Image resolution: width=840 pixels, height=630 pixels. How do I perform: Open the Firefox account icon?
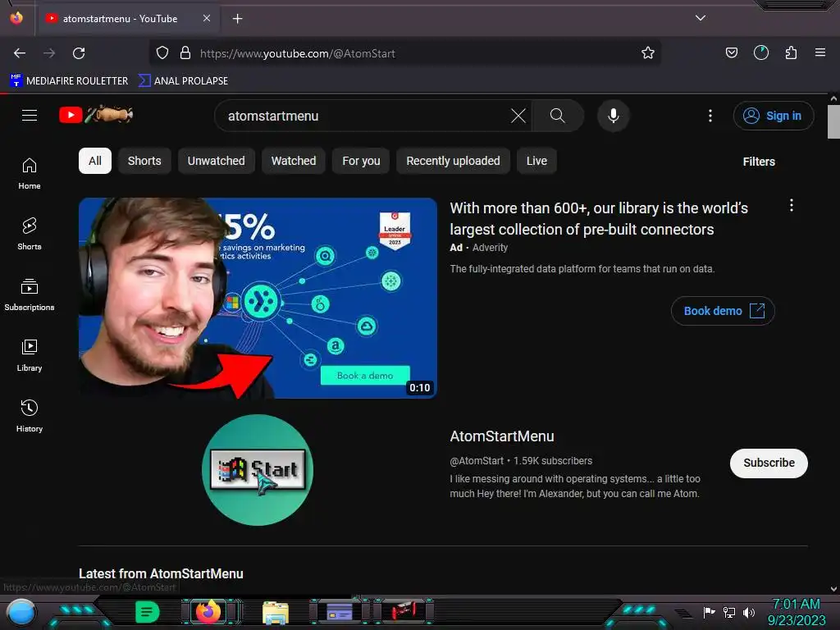click(x=760, y=52)
